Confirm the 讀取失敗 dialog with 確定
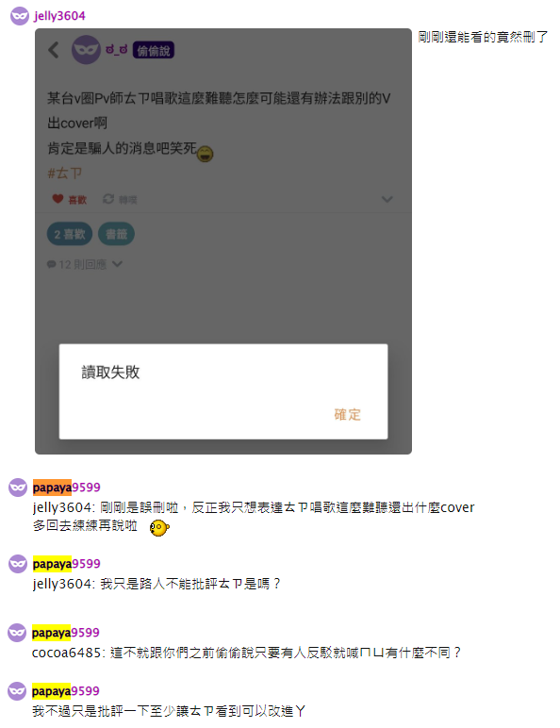This screenshot has height=728, width=560. click(x=347, y=414)
